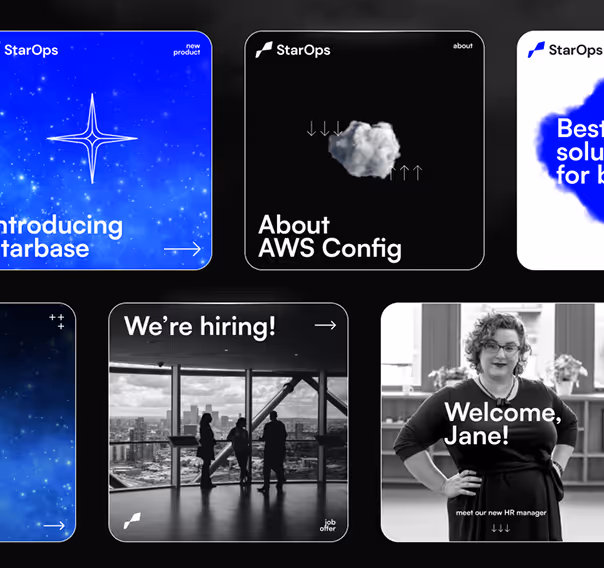Select the "new product" label on the Starbase card
The width and height of the screenshot is (604, 568).
click(186, 49)
